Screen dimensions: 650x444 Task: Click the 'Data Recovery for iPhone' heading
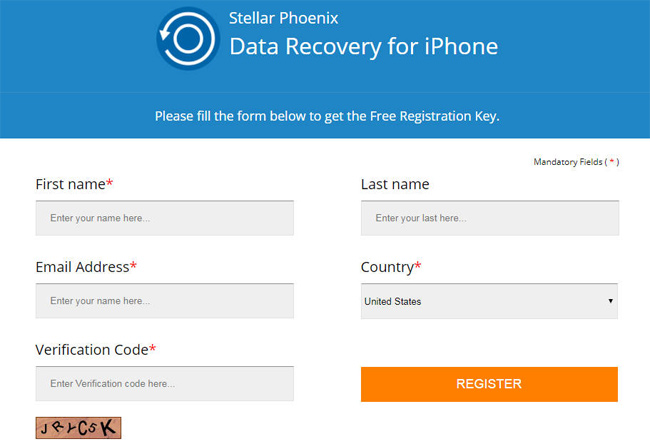coord(364,47)
